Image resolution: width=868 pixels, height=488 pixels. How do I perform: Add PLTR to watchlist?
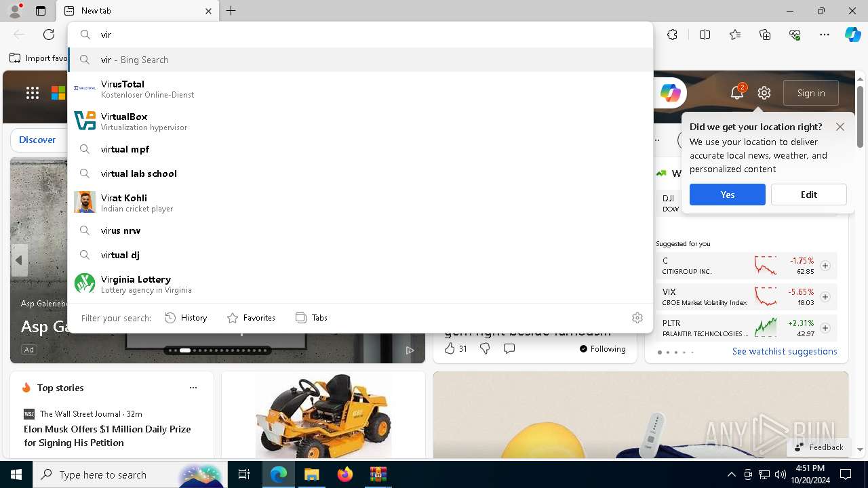(825, 328)
